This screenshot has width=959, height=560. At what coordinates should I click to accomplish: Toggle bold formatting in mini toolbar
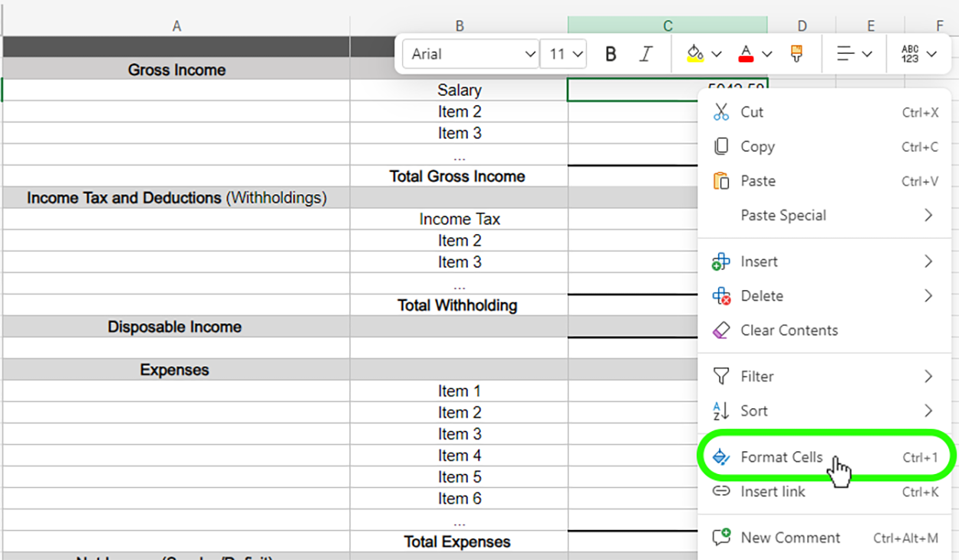[x=611, y=54]
